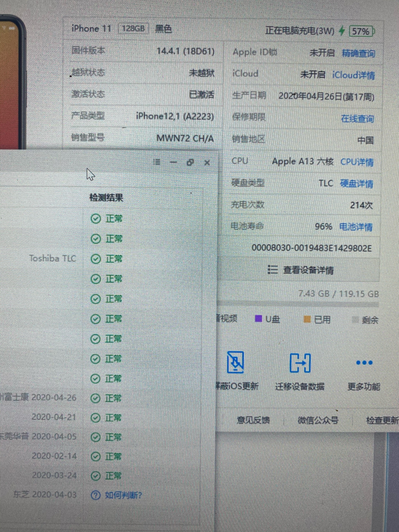Click the charging lightning bolt icon

pyautogui.click(x=342, y=31)
